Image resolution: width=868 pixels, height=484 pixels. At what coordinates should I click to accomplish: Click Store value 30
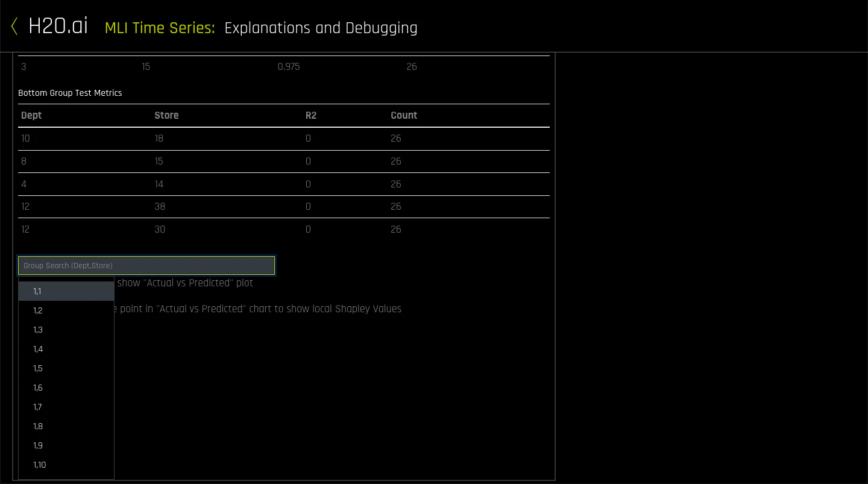tap(160, 230)
